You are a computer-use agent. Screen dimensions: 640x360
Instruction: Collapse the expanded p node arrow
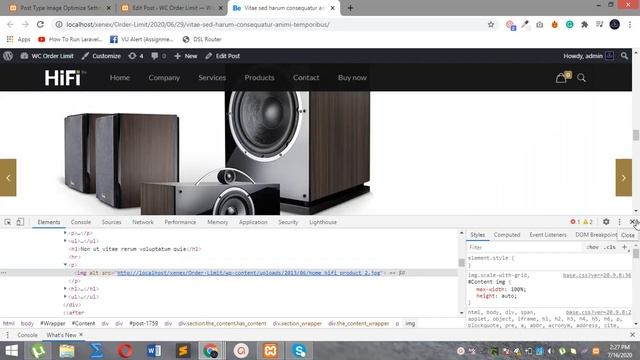65,265
